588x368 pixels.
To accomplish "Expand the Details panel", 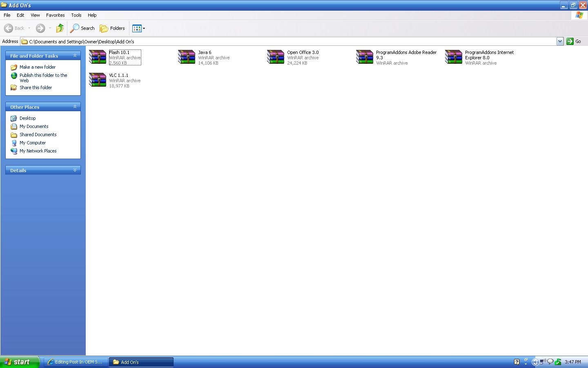I will tap(75, 170).
